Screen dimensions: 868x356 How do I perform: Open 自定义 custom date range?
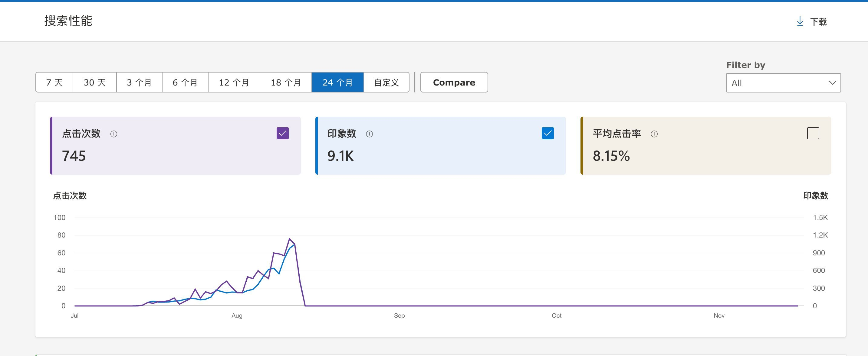(386, 82)
